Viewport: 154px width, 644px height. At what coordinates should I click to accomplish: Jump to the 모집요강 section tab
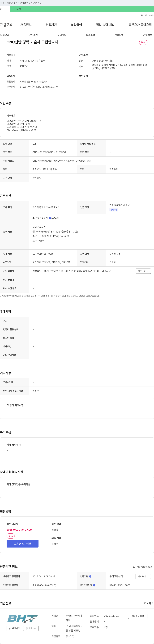click(4, 35)
